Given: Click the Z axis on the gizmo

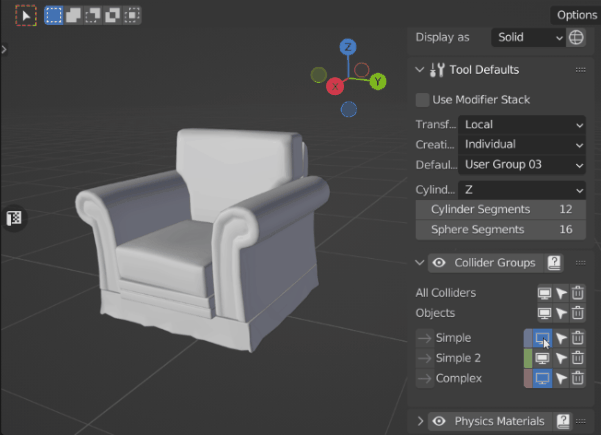Looking at the screenshot, I should [348, 47].
